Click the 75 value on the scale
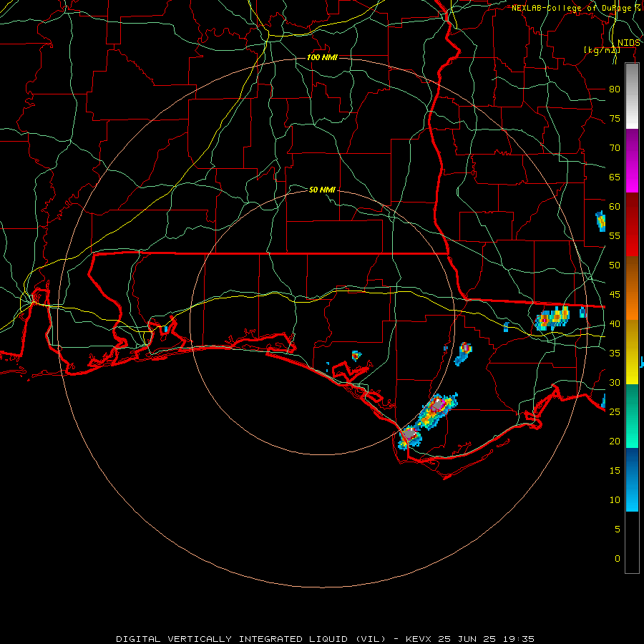The height and width of the screenshot is (644, 644). point(615,118)
